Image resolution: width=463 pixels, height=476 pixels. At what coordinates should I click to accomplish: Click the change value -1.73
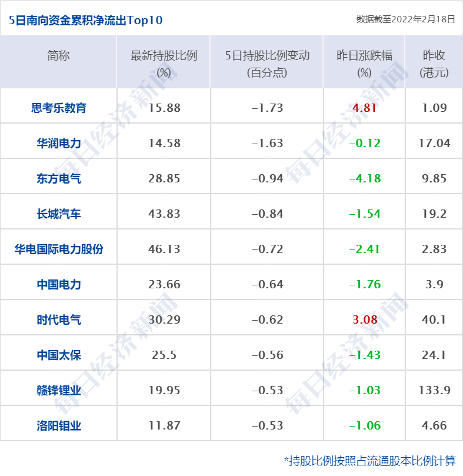[267, 108]
